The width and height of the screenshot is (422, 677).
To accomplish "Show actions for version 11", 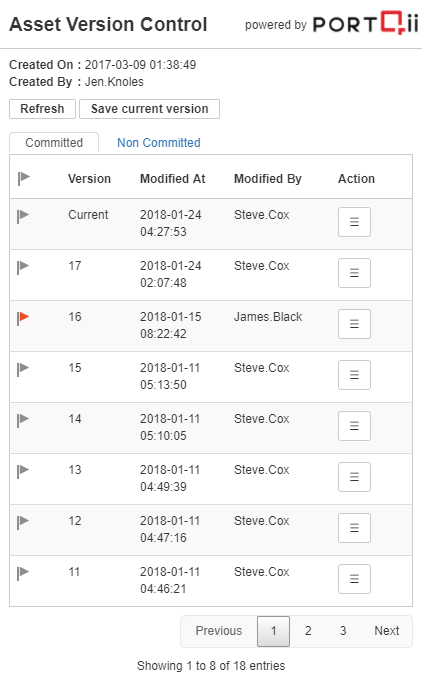I will 354,579.
